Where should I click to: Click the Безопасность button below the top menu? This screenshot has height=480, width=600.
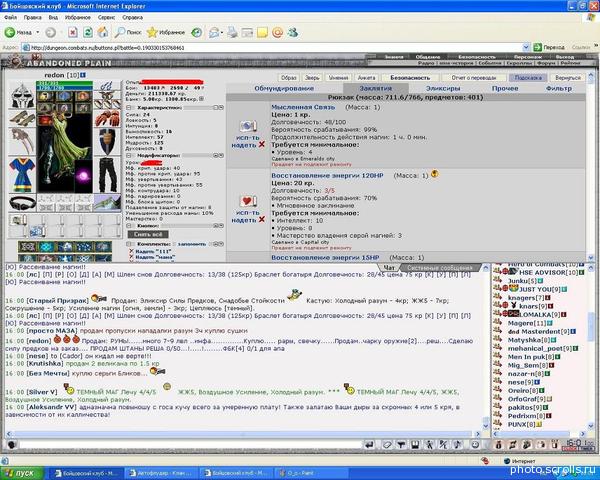pos(410,78)
